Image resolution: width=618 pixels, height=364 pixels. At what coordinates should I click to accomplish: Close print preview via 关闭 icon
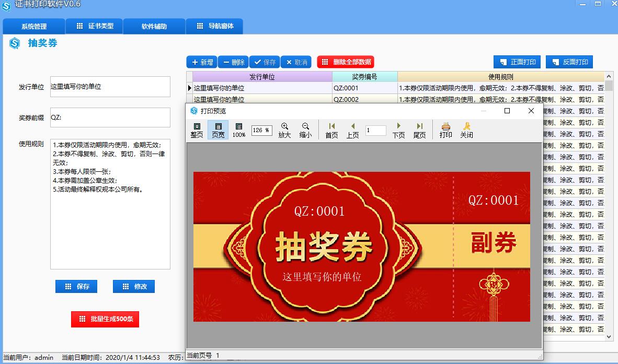tap(467, 130)
